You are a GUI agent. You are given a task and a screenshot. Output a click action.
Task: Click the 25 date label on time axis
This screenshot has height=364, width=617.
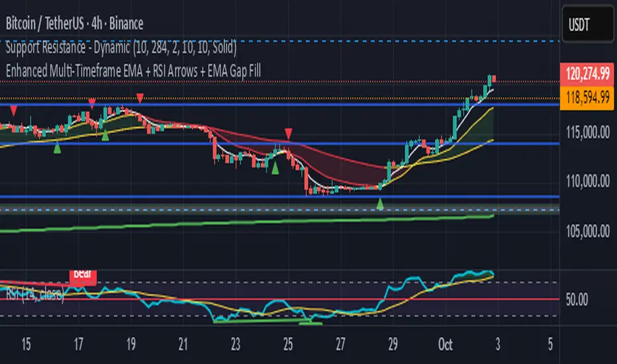288,345
